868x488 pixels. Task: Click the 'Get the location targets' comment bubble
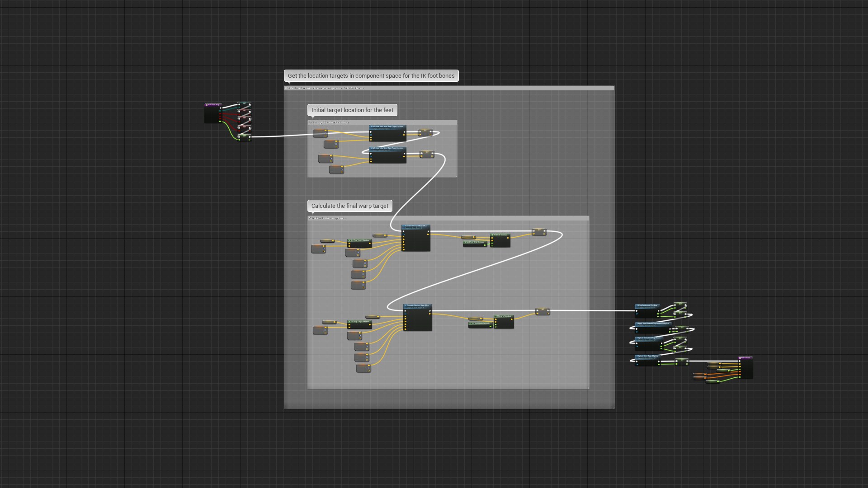coord(371,76)
